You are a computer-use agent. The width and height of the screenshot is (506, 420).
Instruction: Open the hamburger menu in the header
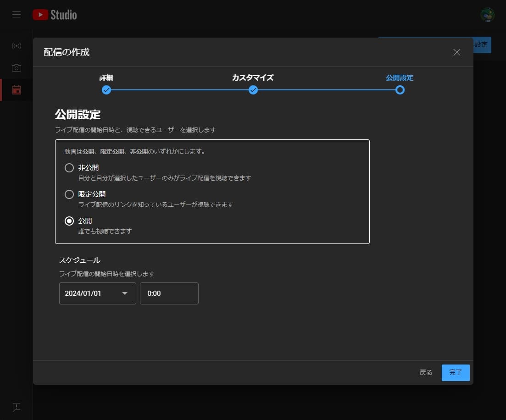pos(17,15)
